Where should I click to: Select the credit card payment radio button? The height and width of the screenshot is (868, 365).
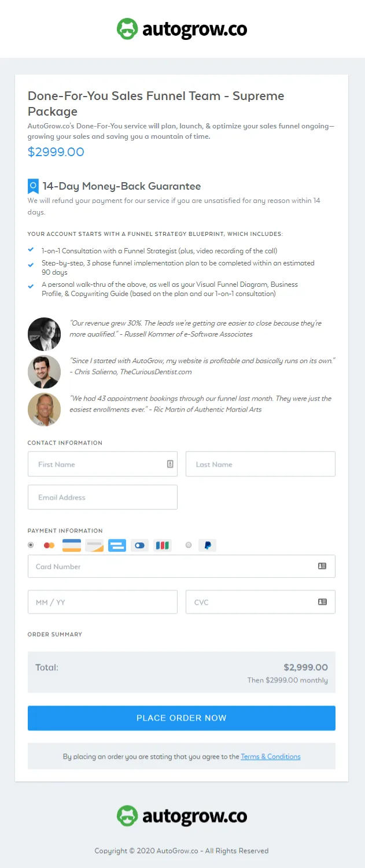click(x=31, y=545)
